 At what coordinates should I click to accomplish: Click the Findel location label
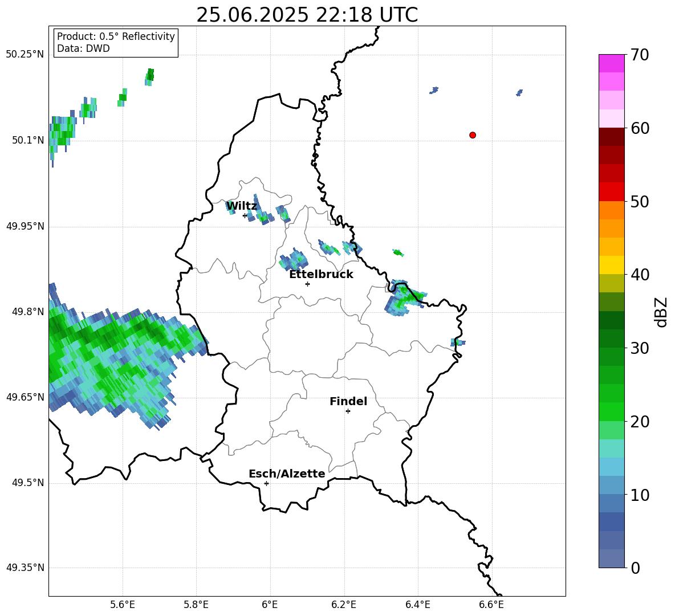click(348, 401)
